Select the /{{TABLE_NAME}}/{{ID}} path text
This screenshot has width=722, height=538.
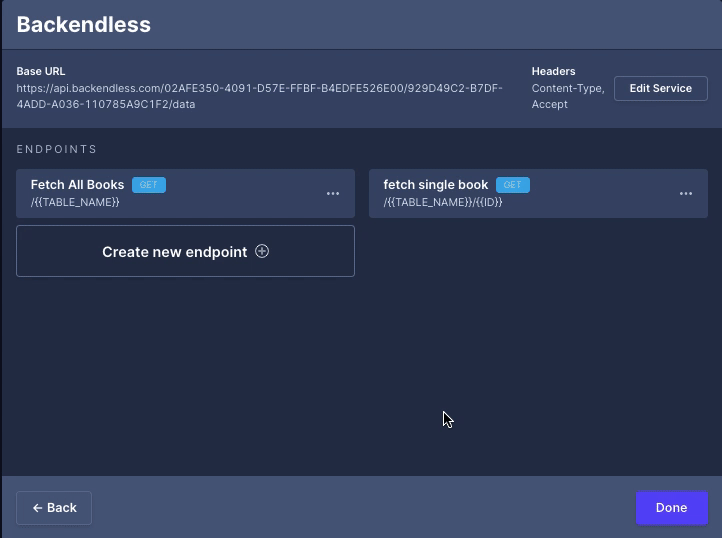click(x=443, y=202)
